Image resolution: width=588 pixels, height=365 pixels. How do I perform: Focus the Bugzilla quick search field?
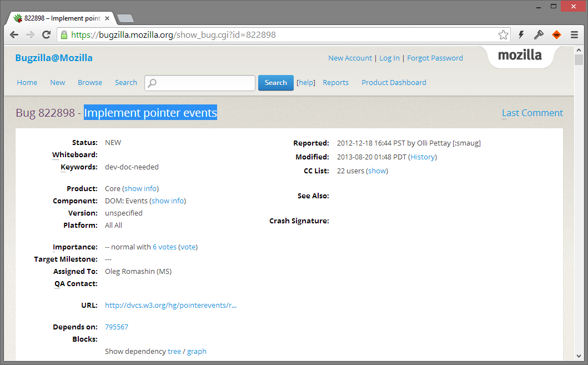tap(200, 83)
